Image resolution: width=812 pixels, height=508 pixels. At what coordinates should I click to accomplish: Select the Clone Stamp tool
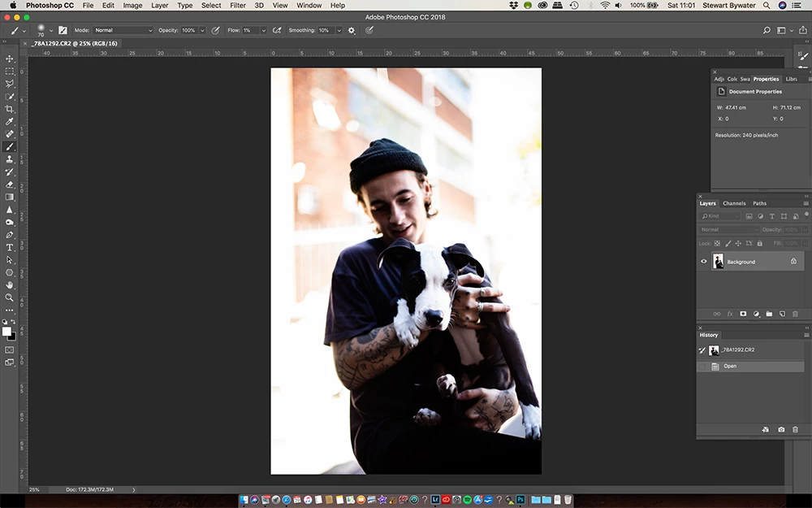9,159
